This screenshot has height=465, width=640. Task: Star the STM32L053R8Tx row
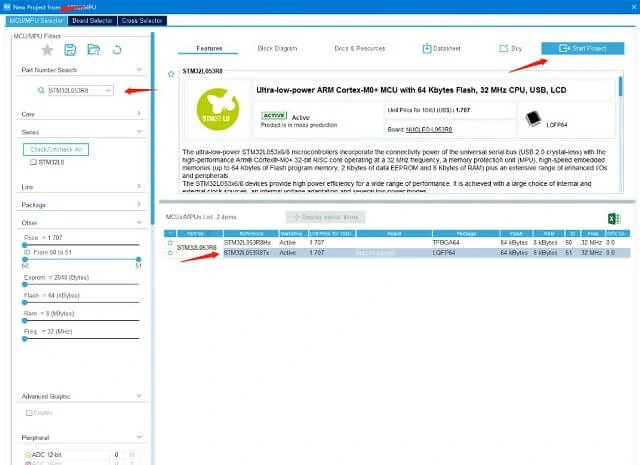[170, 253]
